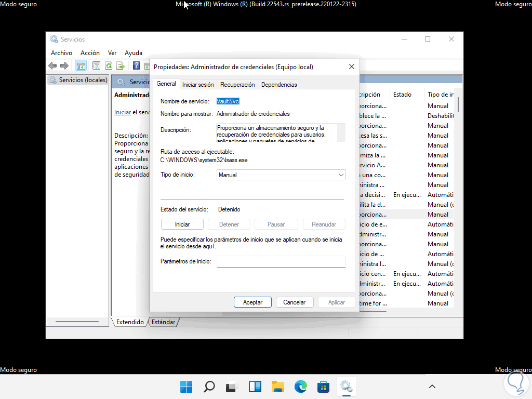The image size is (532, 399).
Task: Open Widgets icon on the taskbar
Action: tap(255, 387)
